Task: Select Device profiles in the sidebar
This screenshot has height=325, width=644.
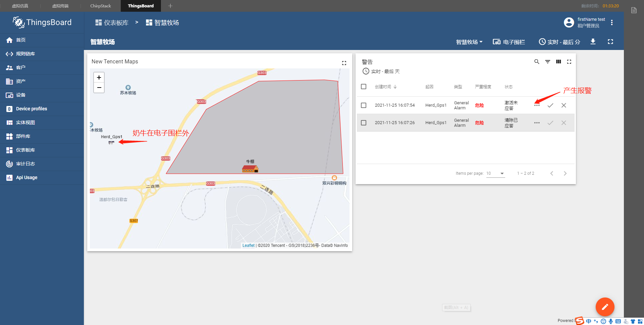Action: click(31, 109)
